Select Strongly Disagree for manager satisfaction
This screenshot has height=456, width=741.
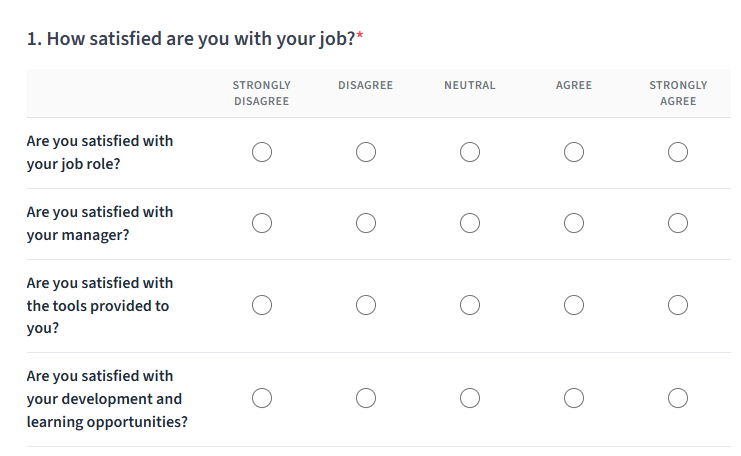pyautogui.click(x=262, y=223)
